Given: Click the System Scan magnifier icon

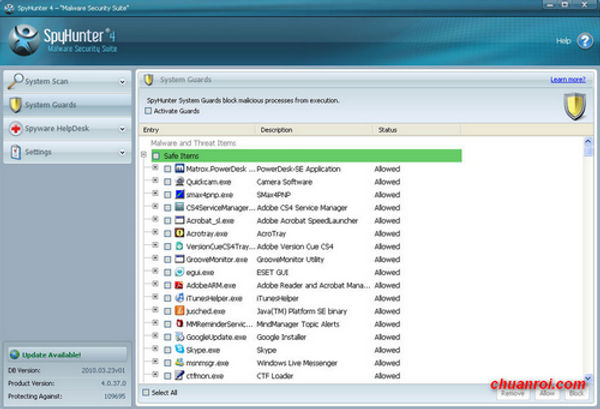Looking at the screenshot, I should click(16, 81).
